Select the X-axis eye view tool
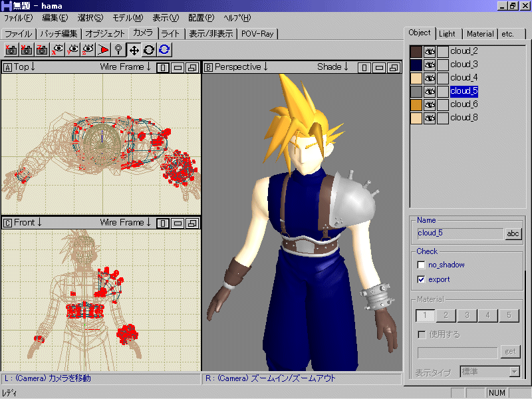Screen dimensions: 532x399 (58, 50)
